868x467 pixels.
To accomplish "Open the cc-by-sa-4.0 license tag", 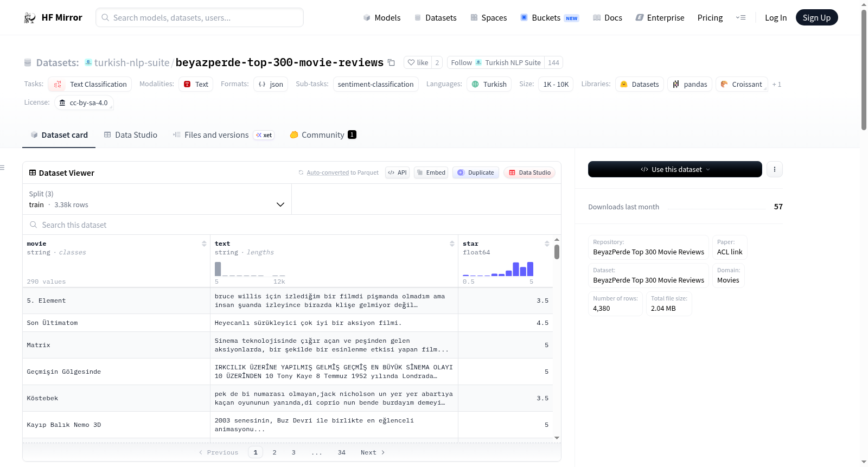I will click(x=84, y=103).
